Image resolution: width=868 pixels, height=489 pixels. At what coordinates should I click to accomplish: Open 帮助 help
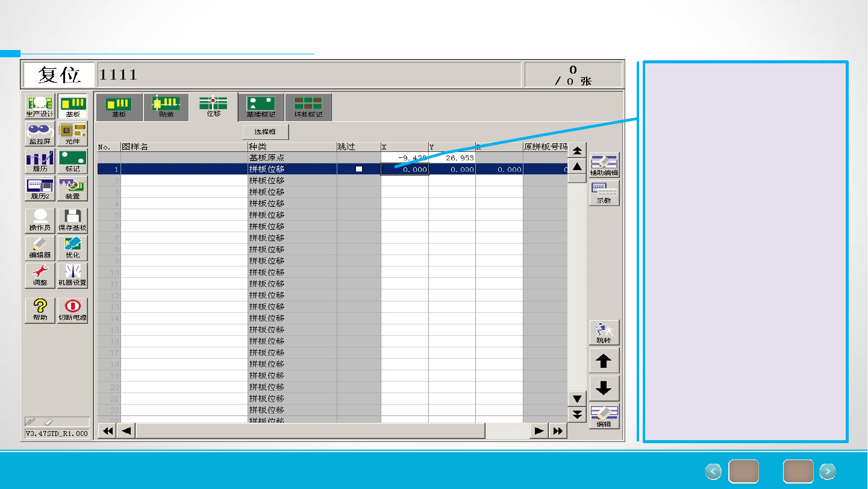coord(40,311)
